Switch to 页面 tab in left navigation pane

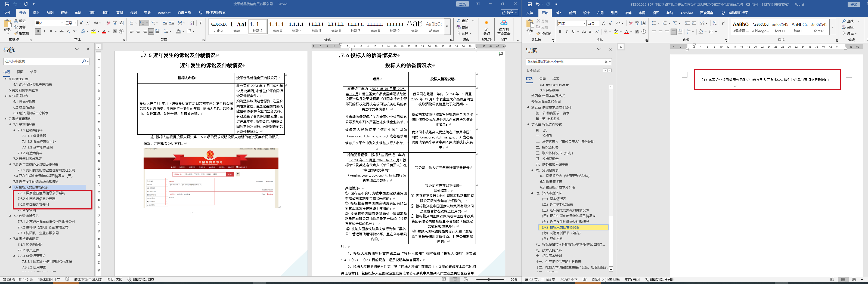[20, 72]
